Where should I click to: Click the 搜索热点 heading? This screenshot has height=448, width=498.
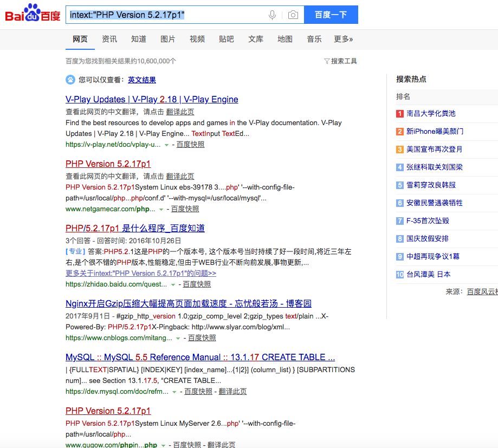click(x=411, y=79)
